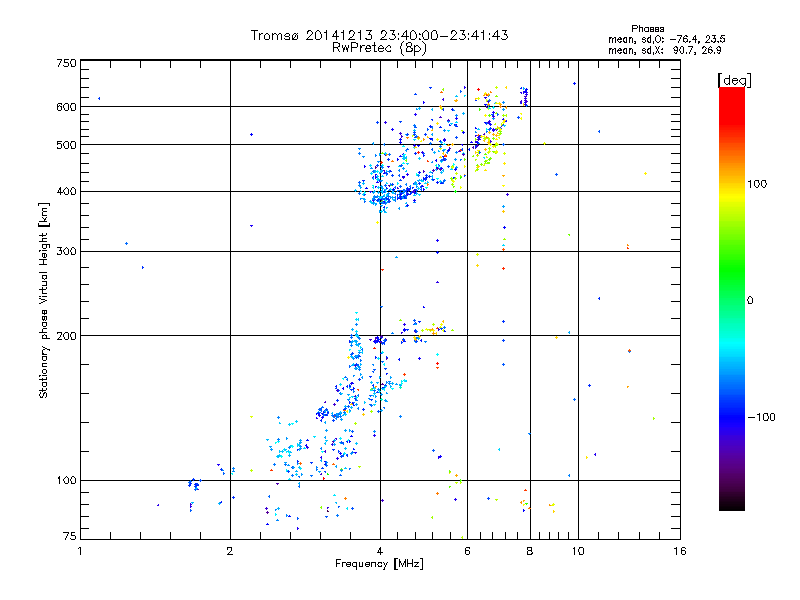Click the y-axis label '400'

[66, 192]
